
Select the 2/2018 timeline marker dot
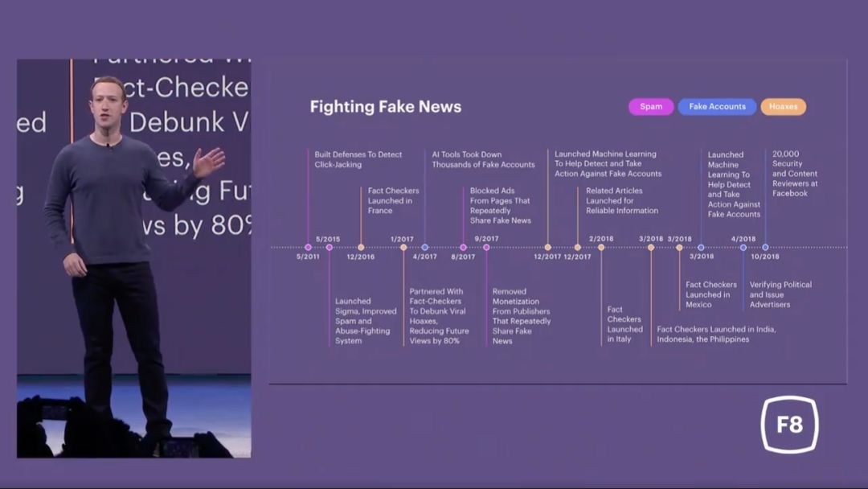coord(601,248)
